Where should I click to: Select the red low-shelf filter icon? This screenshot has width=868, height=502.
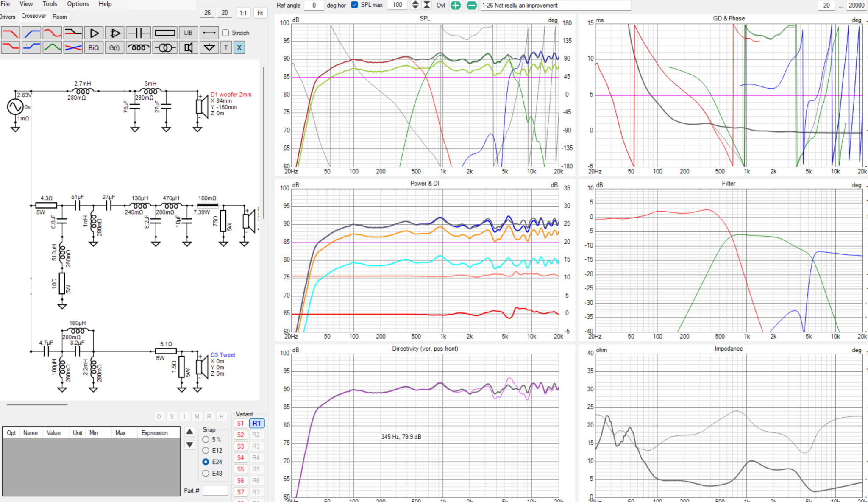[11, 47]
